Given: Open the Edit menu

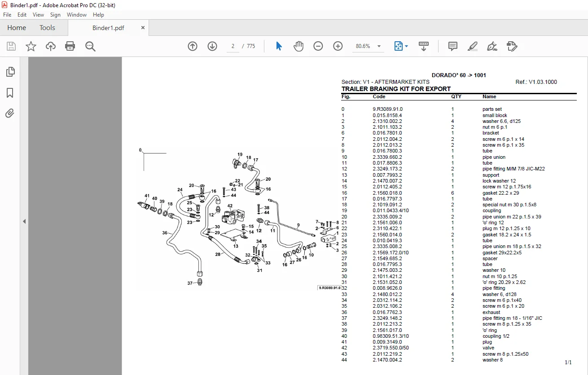Looking at the screenshot, I should 22,15.
